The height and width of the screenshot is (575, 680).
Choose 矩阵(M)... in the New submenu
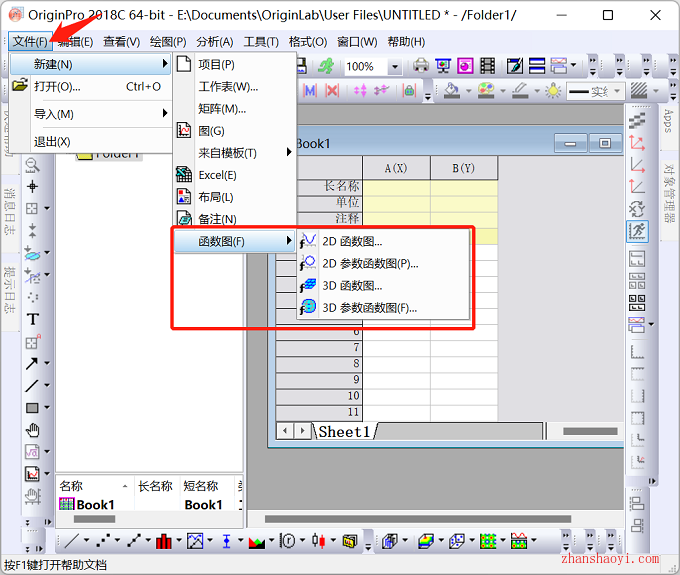point(235,108)
